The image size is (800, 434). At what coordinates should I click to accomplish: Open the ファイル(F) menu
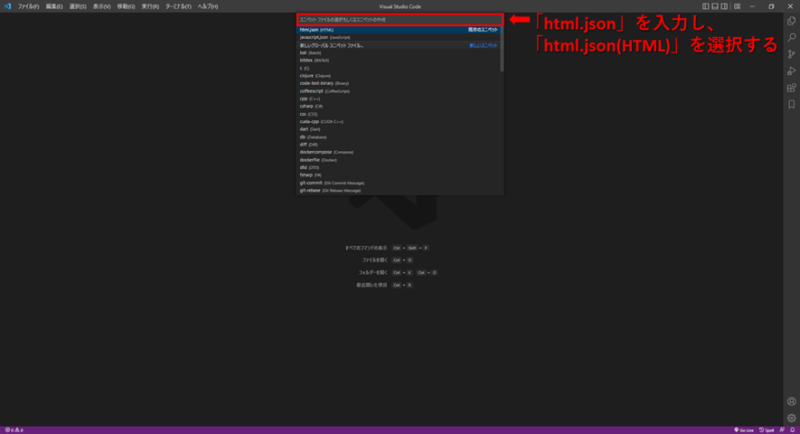[28, 6]
